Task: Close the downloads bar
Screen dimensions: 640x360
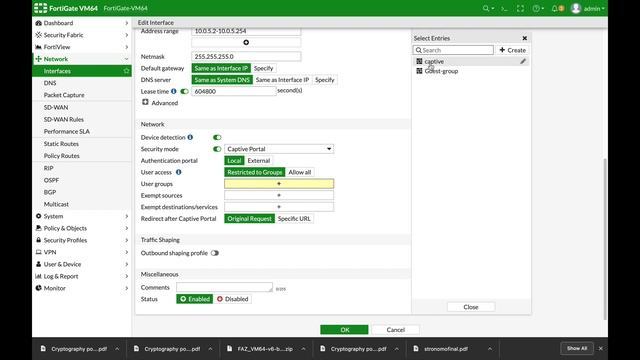Action: tap(600, 348)
